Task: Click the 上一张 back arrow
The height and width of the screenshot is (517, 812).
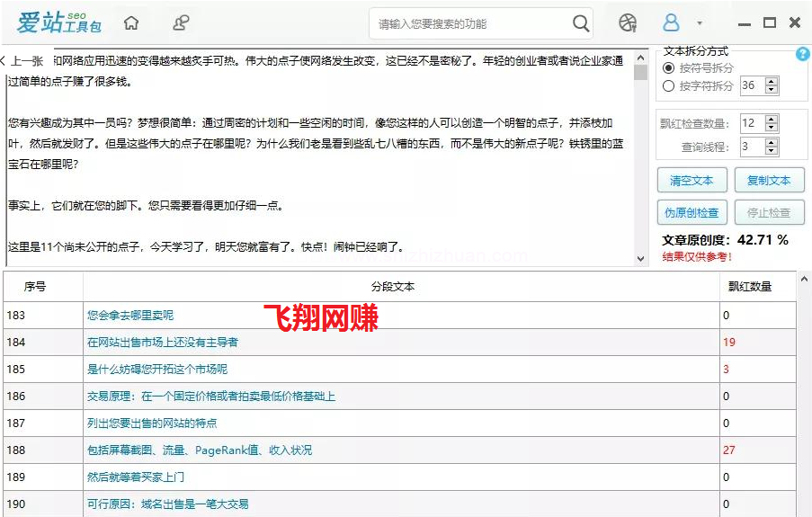Action: click(22, 61)
